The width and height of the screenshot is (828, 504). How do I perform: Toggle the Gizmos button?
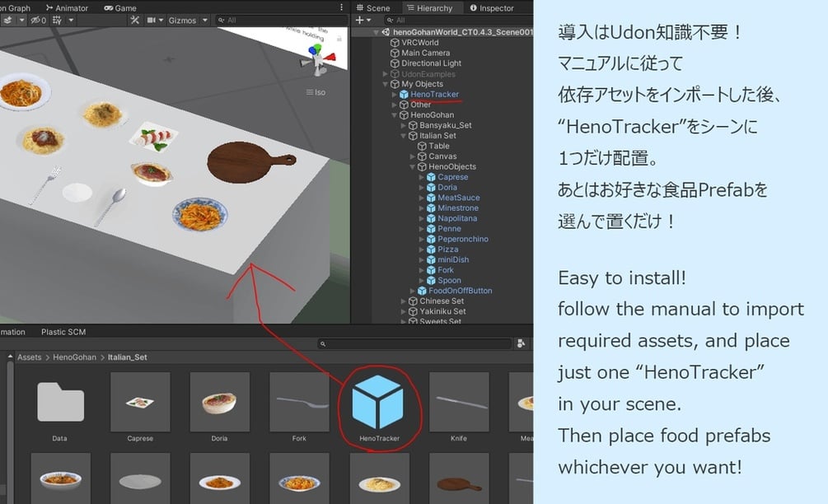coord(182,20)
